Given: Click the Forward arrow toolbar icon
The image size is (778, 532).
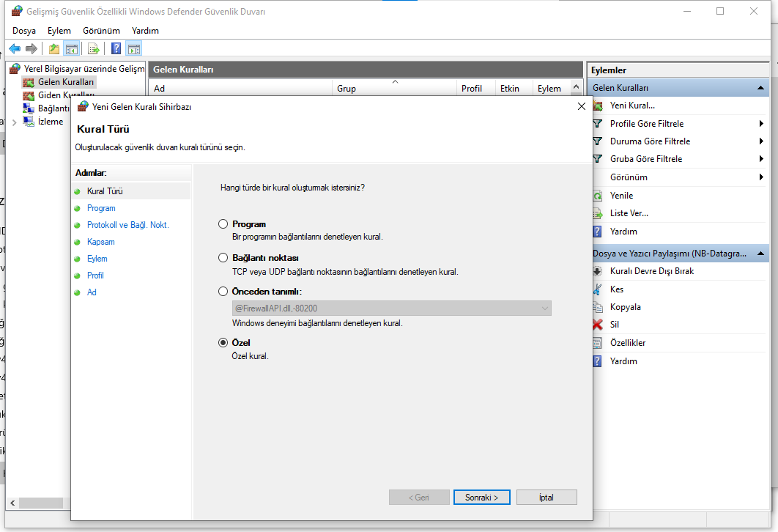Looking at the screenshot, I should click(32, 48).
